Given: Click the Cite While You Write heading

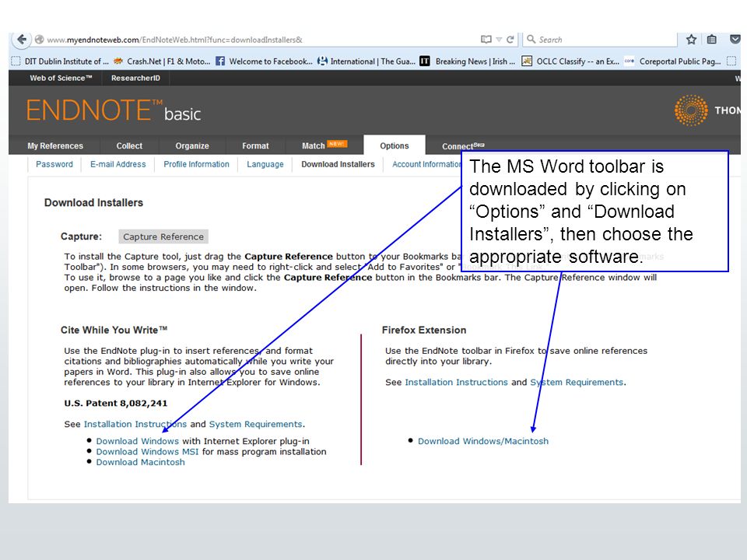Looking at the screenshot, I should point(114,330).
